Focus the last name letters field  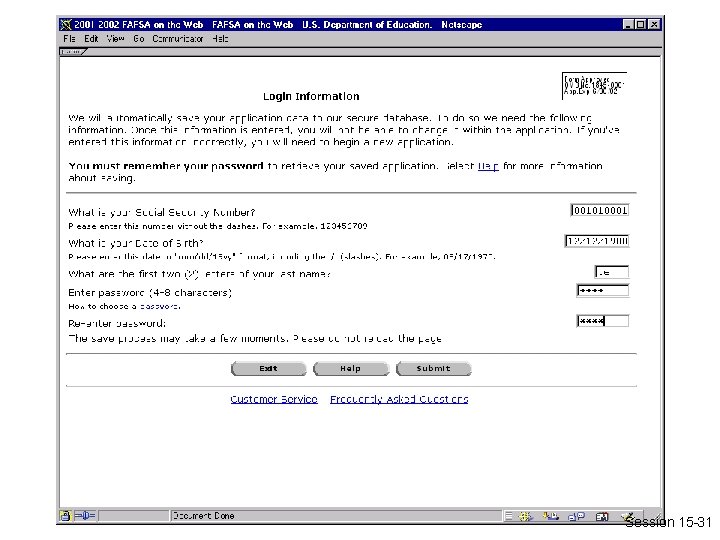(x=612, y=272)
